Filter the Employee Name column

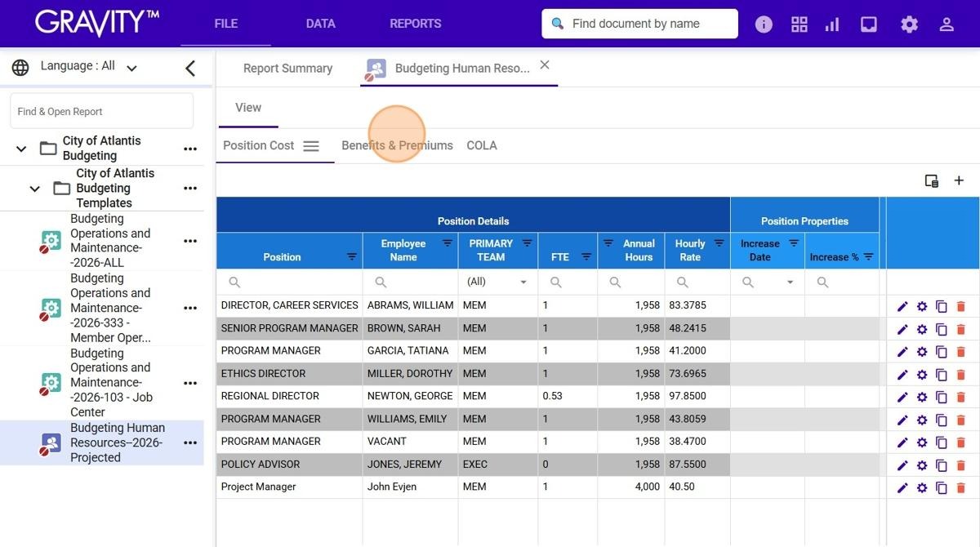[448, 243]
